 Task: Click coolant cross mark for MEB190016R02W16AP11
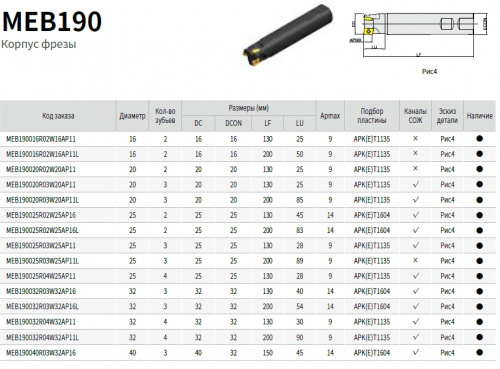click(415, 138)
